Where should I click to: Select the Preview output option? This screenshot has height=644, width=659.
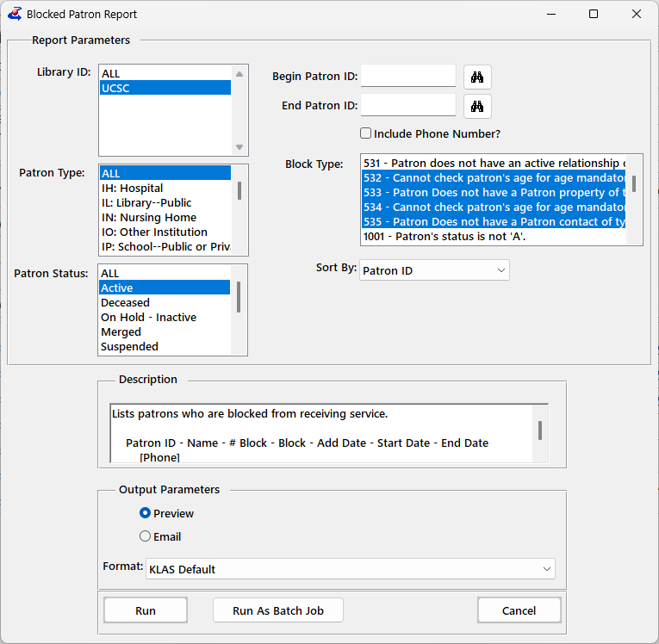click(x=145, y=513)
